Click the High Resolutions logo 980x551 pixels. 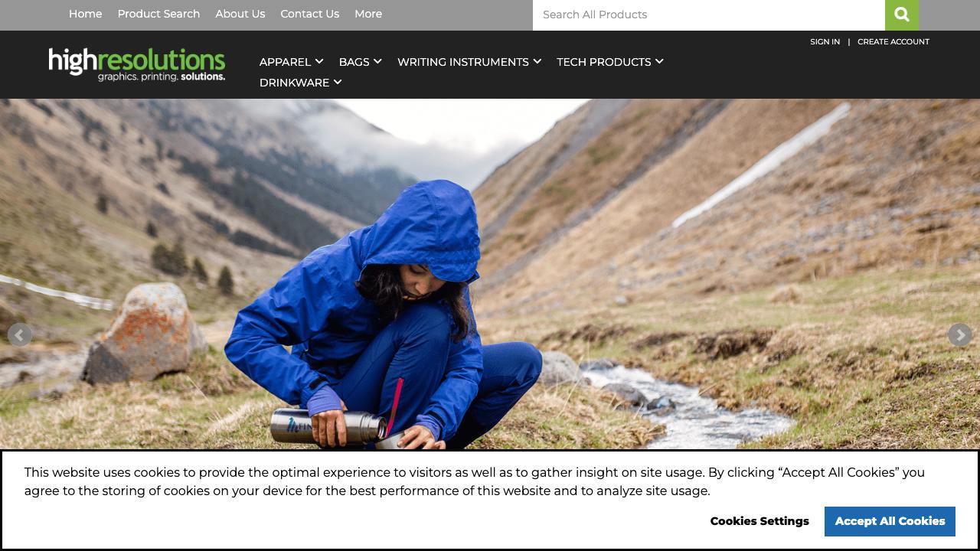[137, 64]
